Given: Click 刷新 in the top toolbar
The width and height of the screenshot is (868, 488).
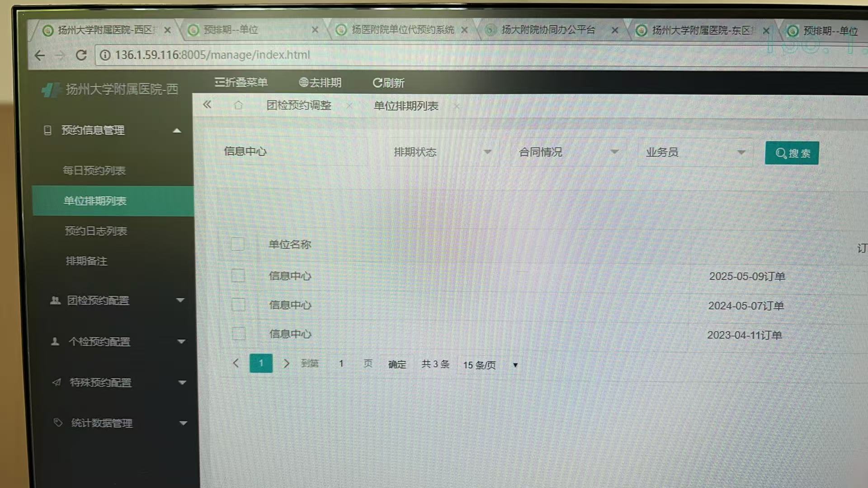Looking at the screenshot, I should (x=388, y=83).
